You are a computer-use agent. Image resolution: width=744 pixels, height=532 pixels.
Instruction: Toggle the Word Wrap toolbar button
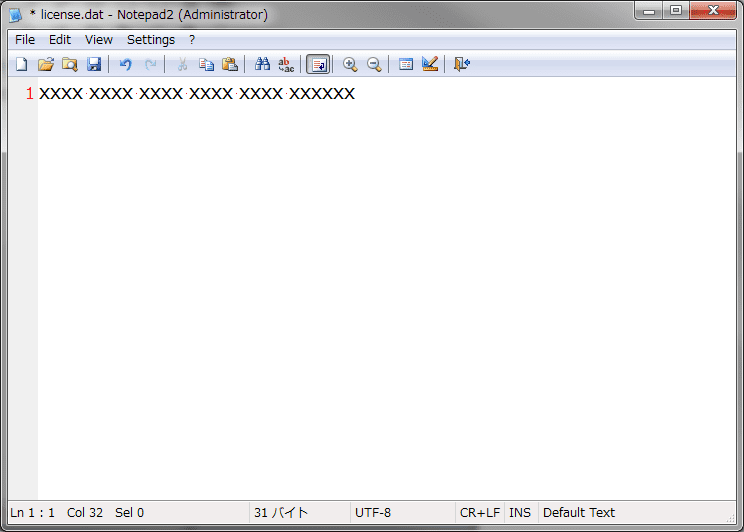click(x=318, y=64)
